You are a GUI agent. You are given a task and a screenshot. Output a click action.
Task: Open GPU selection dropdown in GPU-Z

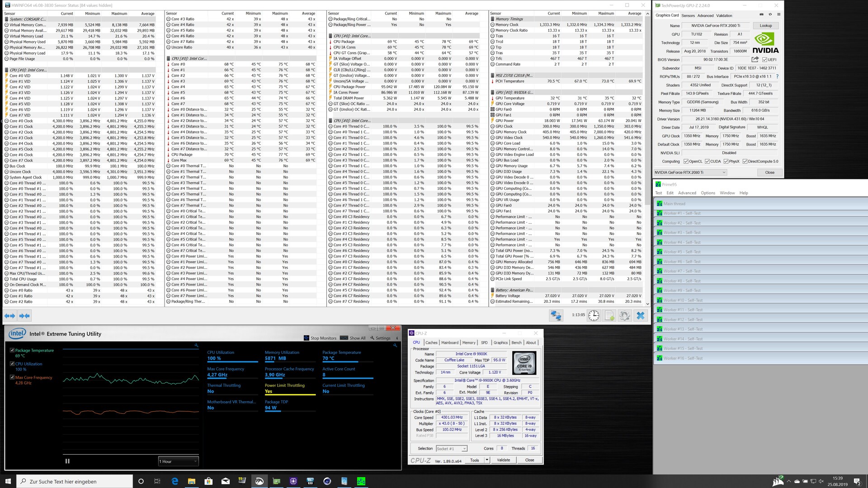pyautogui.click(x=690, y=172)
